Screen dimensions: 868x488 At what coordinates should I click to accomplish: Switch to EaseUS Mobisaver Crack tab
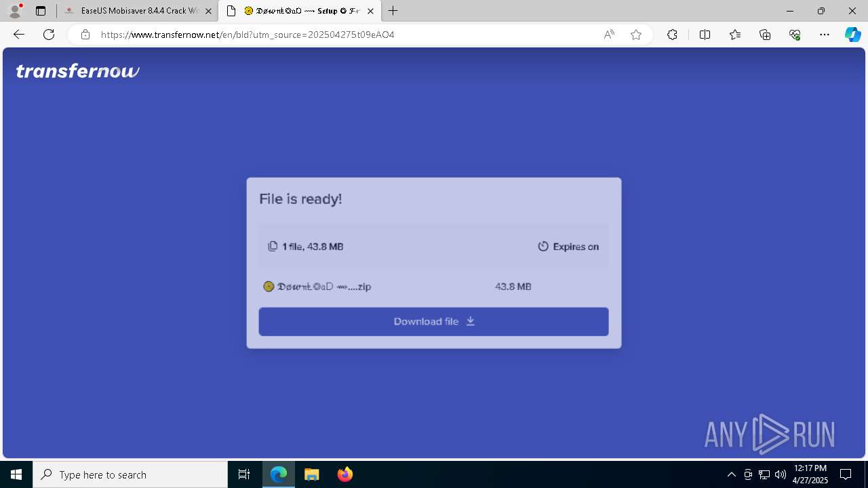tap(133, 11)
